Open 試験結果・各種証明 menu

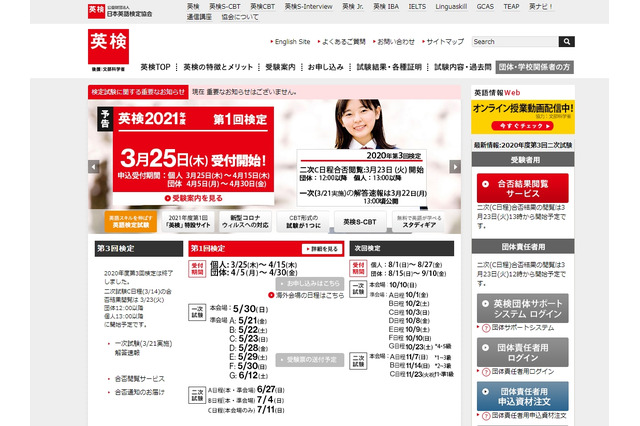point(389,67)
